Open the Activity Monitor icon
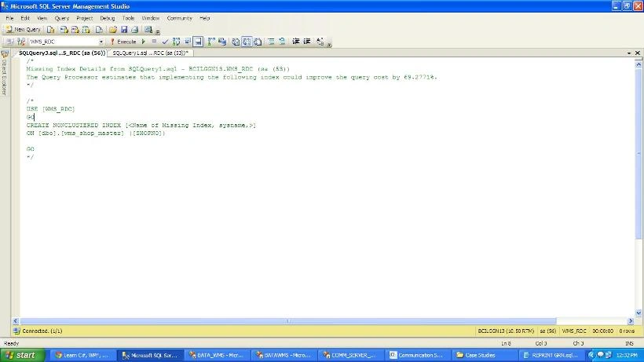The image size is (644, 362). (148, 30)
